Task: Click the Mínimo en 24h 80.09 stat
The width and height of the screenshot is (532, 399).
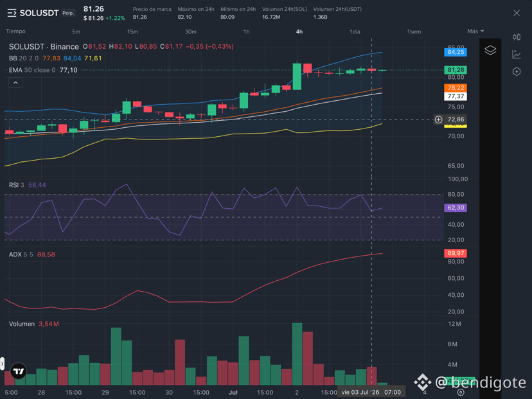Action: (x=238, y=13)
